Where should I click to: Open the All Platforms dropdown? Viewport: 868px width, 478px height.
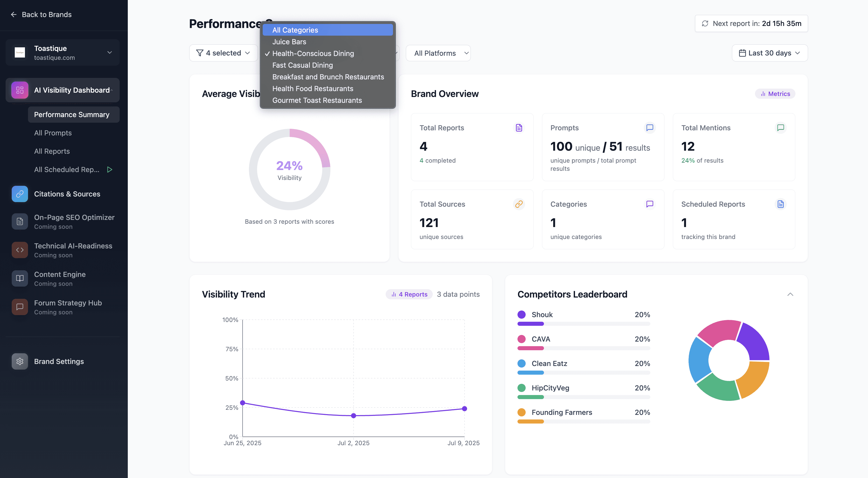point(438,53)
